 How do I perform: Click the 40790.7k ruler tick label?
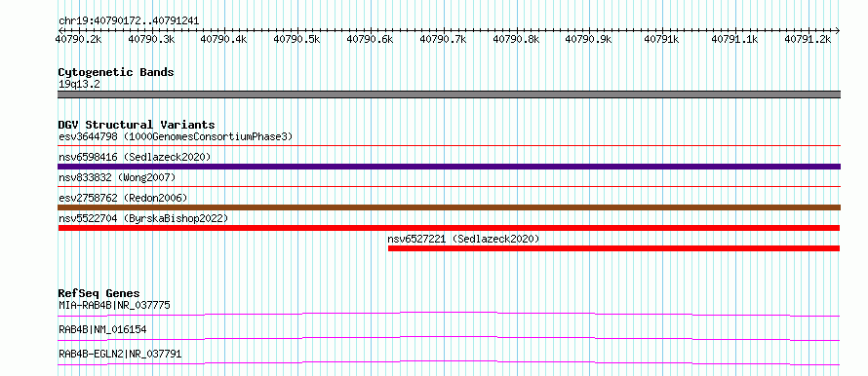tap(443, 39)
